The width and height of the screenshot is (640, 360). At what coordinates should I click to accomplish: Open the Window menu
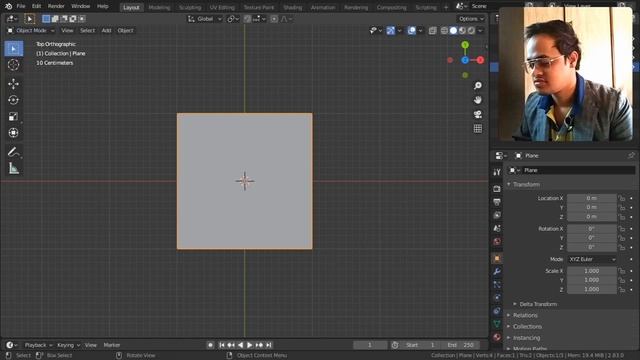click(x=80, y=7)
